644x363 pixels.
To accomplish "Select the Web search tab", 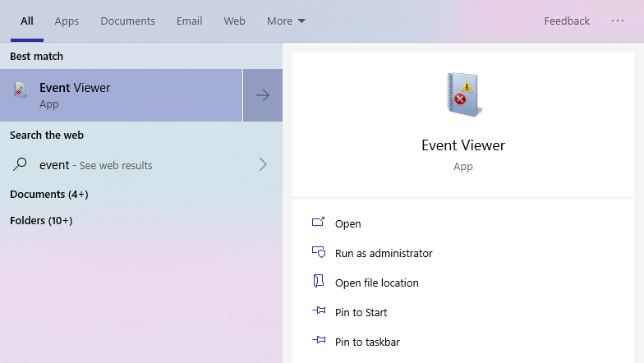I will click(x=235, y=21).
